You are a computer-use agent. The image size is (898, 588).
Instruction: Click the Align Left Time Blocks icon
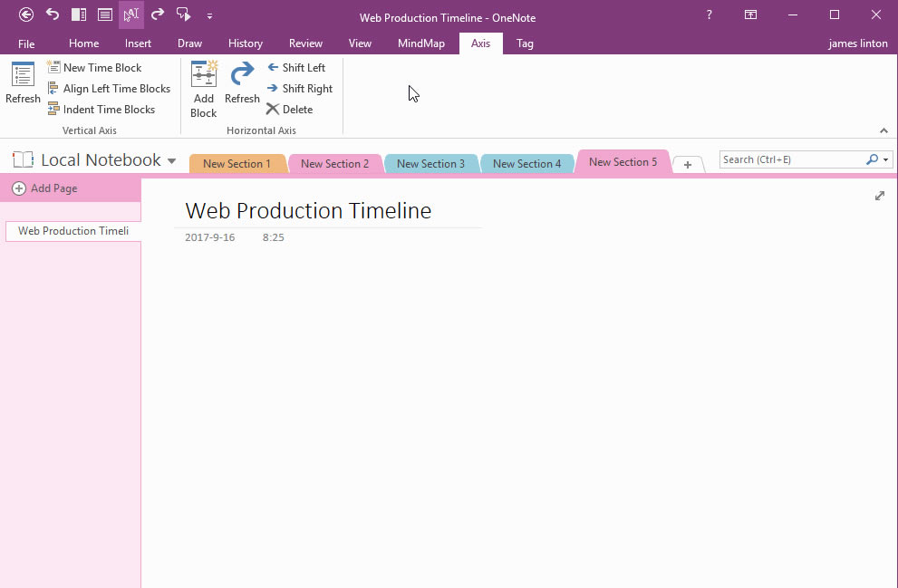click(55, 88)
